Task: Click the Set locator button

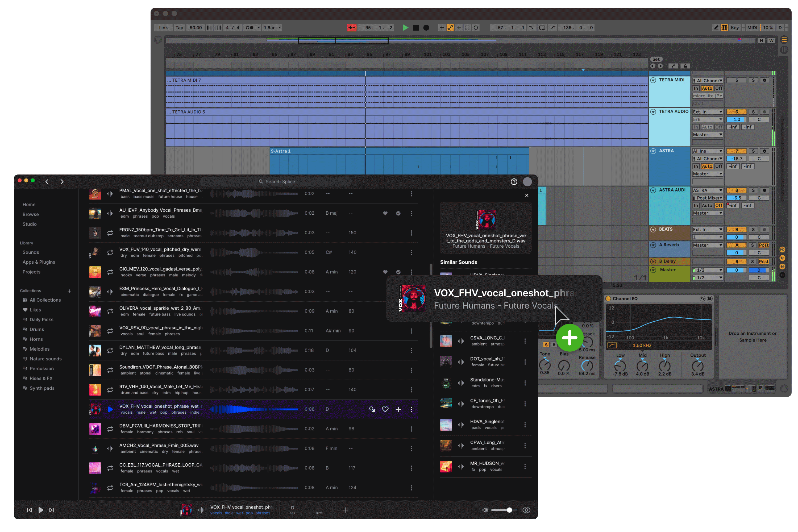Action: (x=656, y=59)
